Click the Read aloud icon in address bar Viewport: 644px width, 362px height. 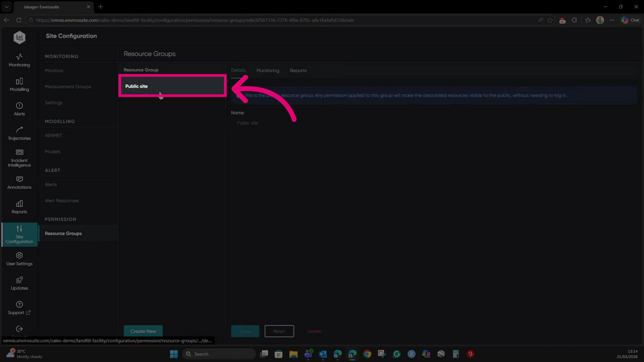pos(540,20)
